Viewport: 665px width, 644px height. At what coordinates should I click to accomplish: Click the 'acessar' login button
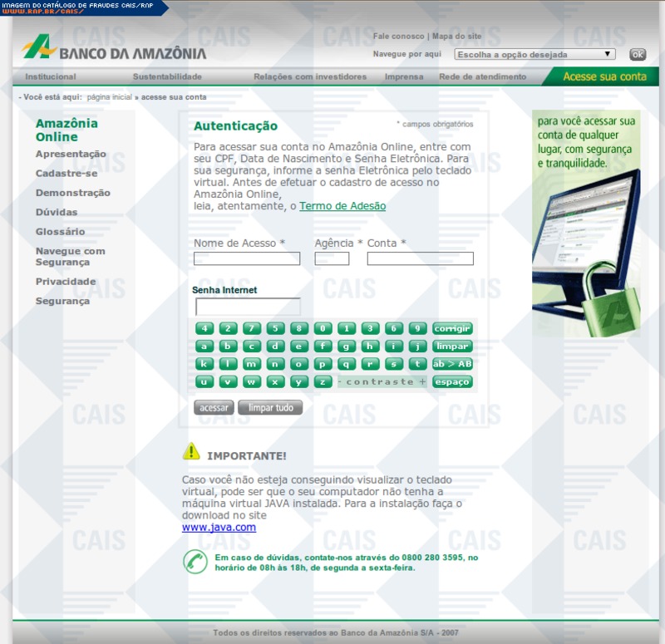click(214, 408)
